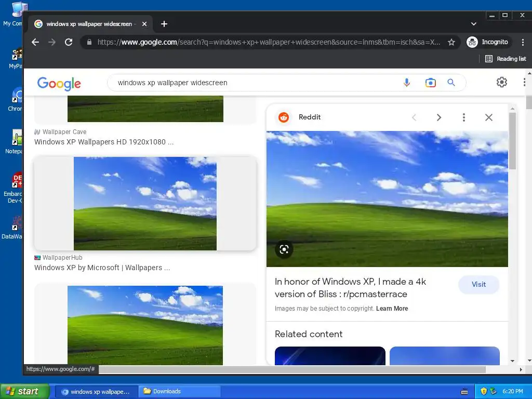532x399 pixels.
Task: Bookmark this page with the star icon
Action: [451, 42]
